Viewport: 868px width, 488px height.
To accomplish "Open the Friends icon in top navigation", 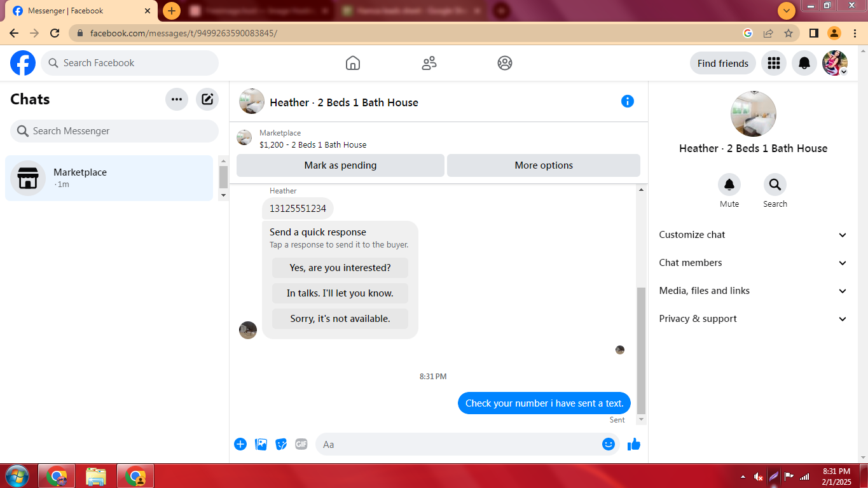I will [429, 63].
